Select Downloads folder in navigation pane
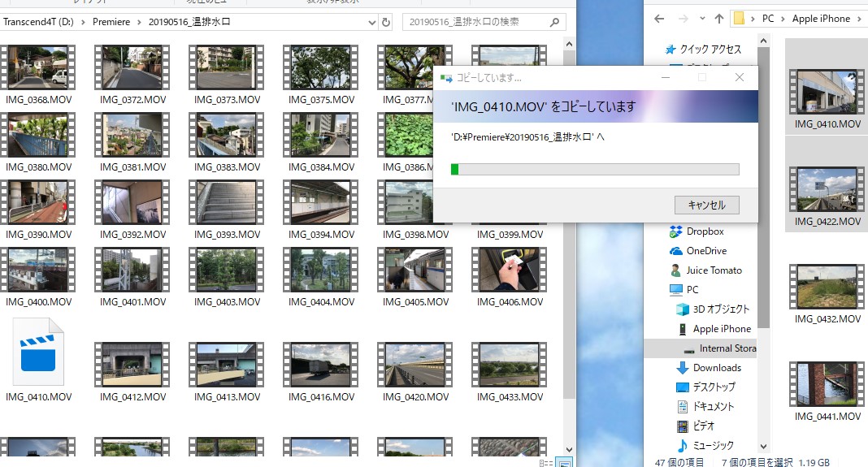The image size is (868, 467). [x=716, y=368]
